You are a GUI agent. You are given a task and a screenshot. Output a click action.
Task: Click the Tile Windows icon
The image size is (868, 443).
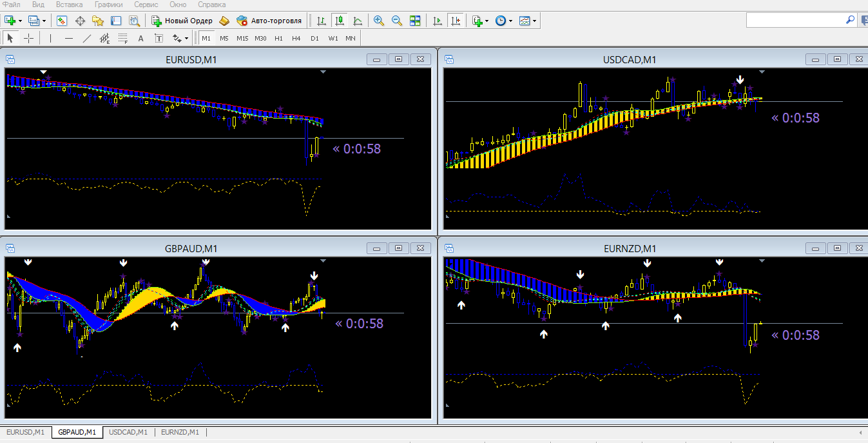point(415,21)
